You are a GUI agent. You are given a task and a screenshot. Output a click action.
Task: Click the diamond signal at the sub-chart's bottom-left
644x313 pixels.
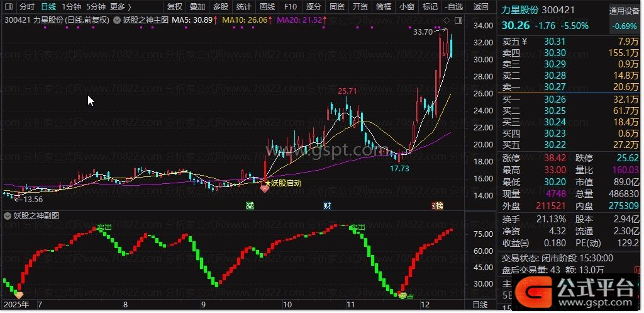18,295
